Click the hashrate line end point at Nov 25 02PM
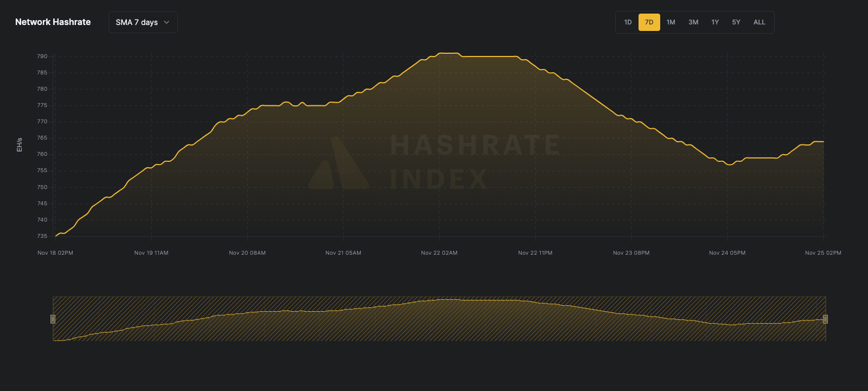 point(824,142)
